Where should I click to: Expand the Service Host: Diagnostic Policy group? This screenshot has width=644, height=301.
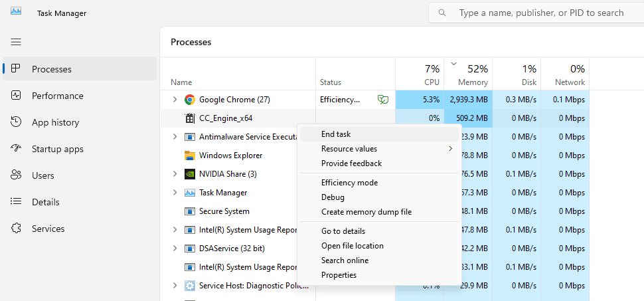pyautogui.click(x=175, y=285)
